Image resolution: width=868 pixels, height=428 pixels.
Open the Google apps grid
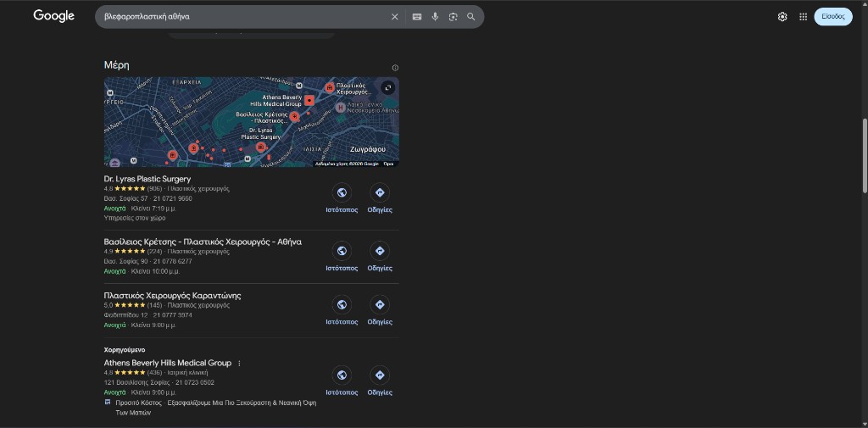[x=804, y=17]
